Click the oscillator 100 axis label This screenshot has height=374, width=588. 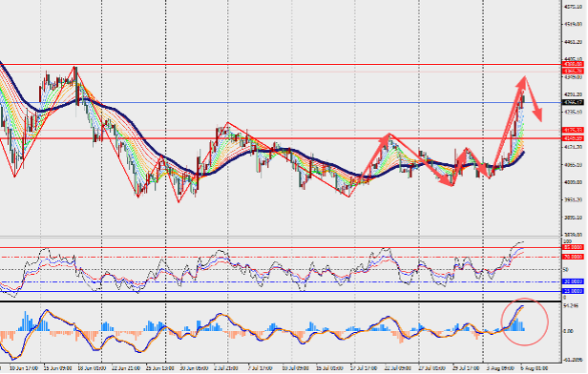(x=567, y=241)
